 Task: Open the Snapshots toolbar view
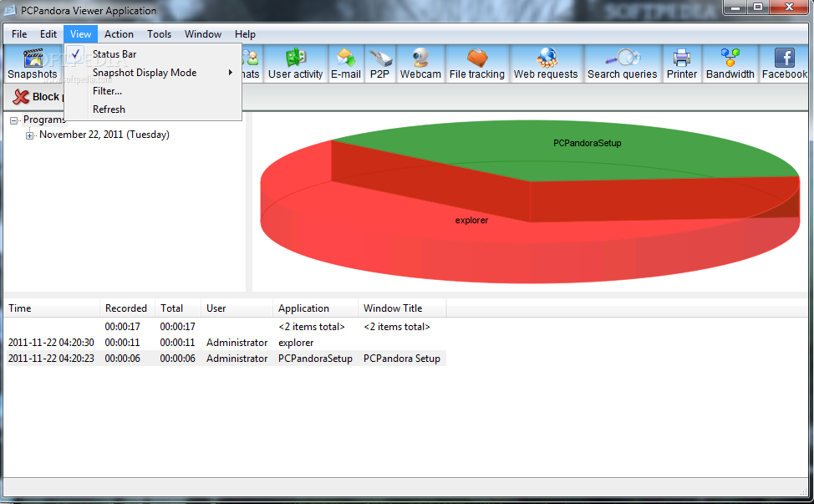(x=33, y=64)
